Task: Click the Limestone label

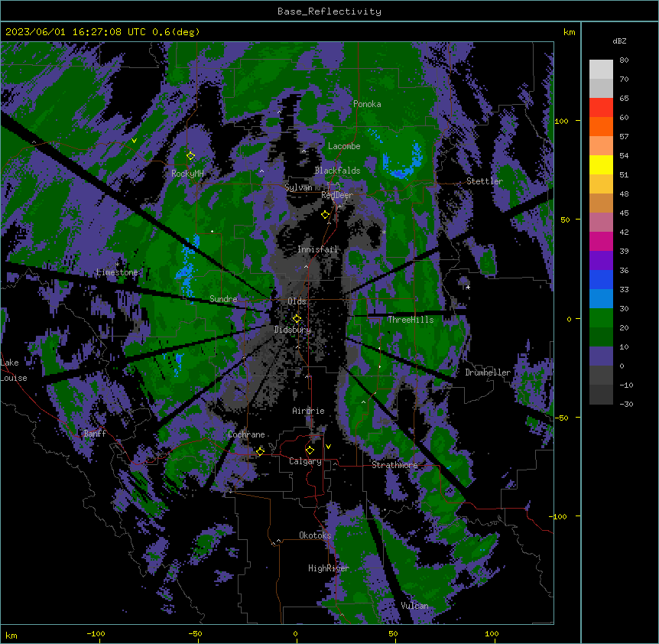Action: 117,272
